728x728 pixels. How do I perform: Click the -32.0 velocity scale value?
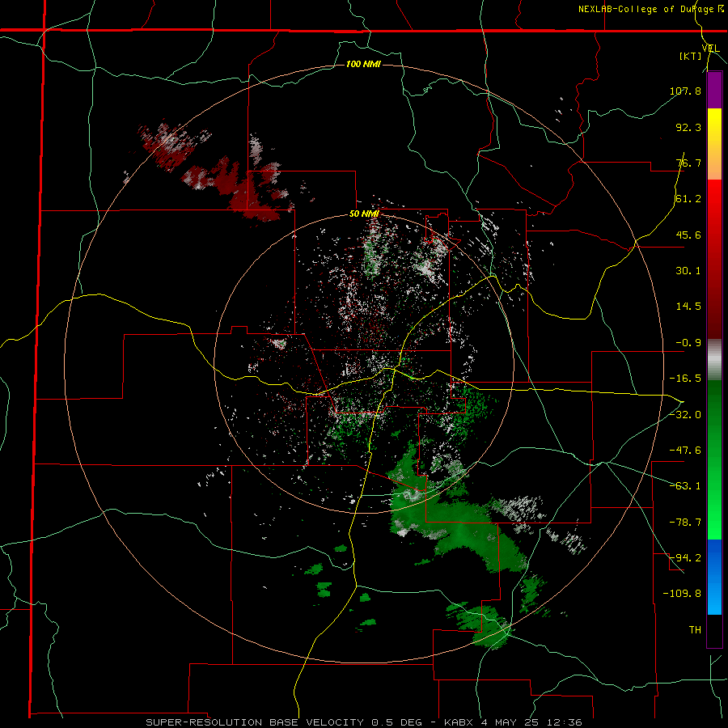(685, 415)
